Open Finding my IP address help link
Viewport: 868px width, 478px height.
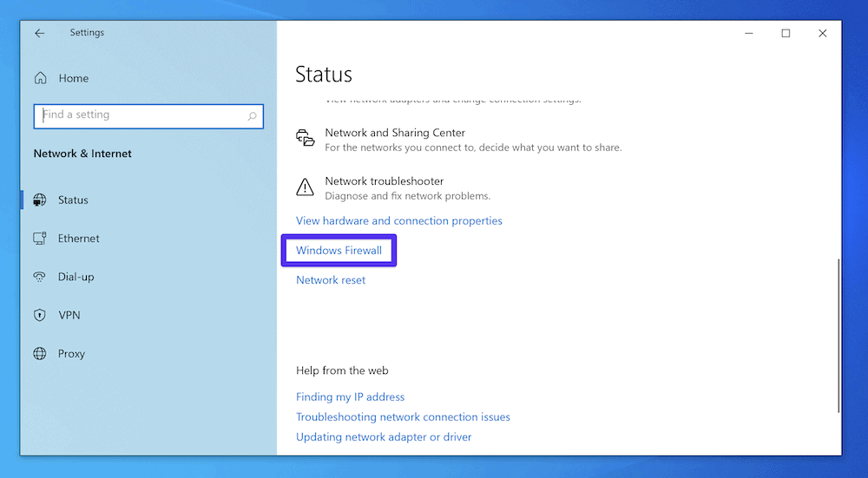coord(350,397)
